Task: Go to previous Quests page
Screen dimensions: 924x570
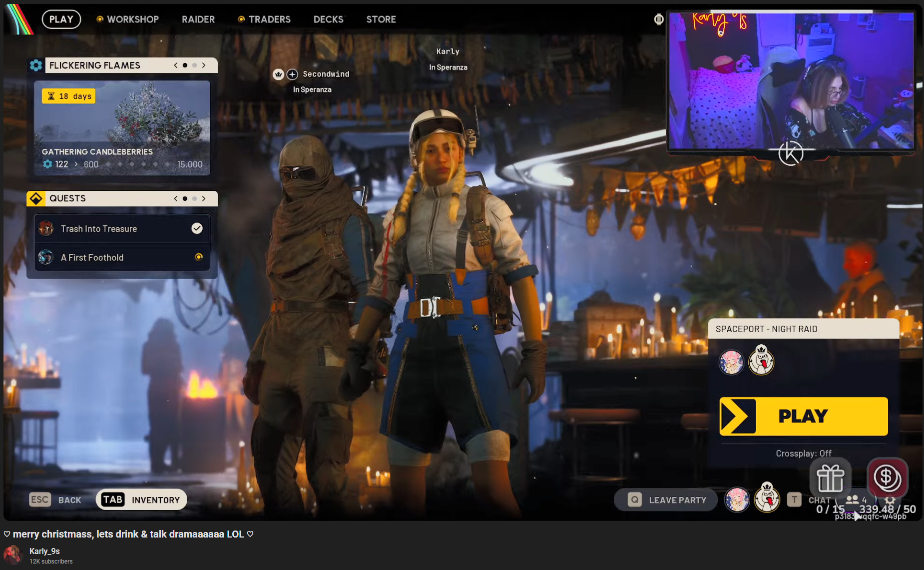Action: (176, 198)
